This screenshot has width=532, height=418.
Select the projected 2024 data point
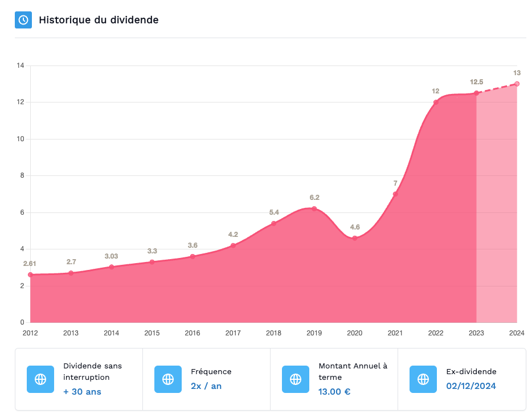(x=517, y=84)
